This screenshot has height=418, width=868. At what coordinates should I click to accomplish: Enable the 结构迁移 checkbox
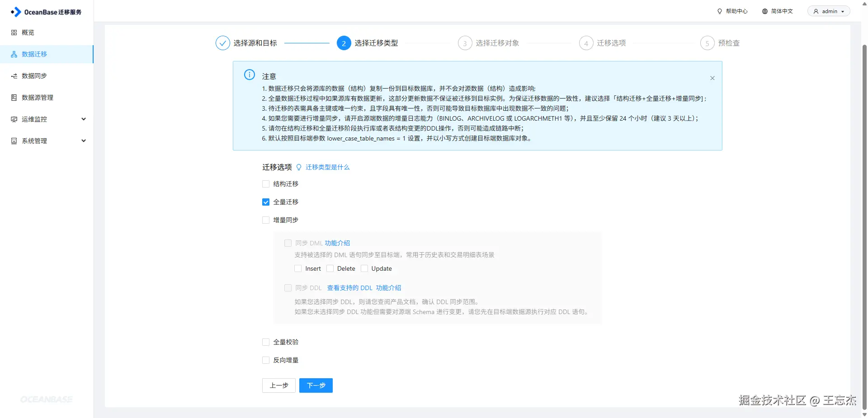pyautogui.click(x=266, y=184)
